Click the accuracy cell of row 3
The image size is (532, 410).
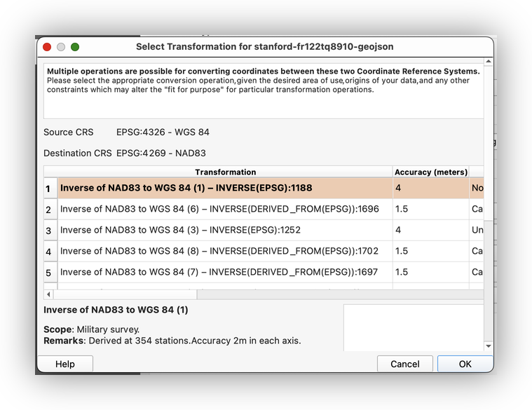click(430, 231)
